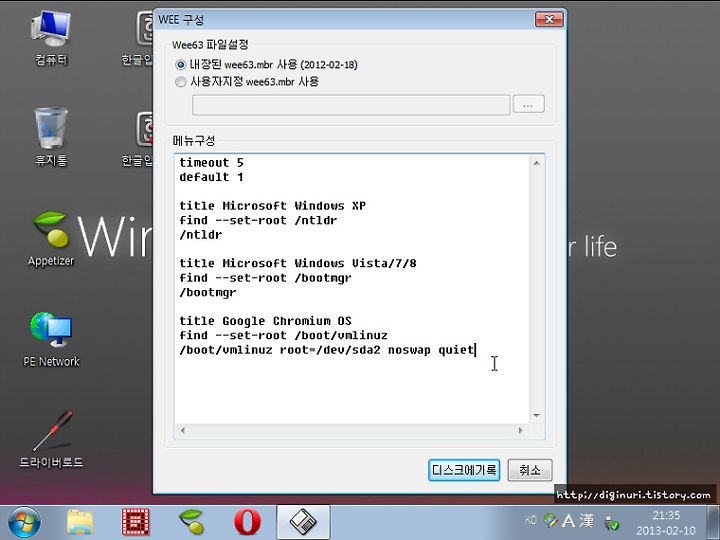Click the 漢 Hanja conversion tray icon

click(586, 521)
